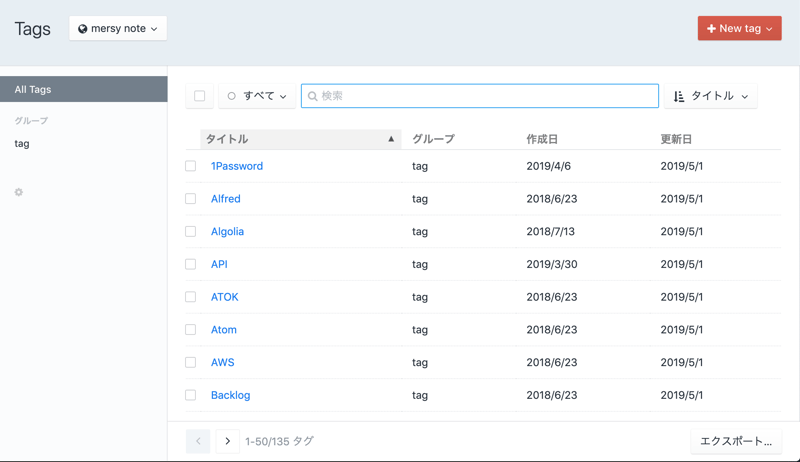Click the next page arrow button

pyautogui.click(x=228, y=441)
